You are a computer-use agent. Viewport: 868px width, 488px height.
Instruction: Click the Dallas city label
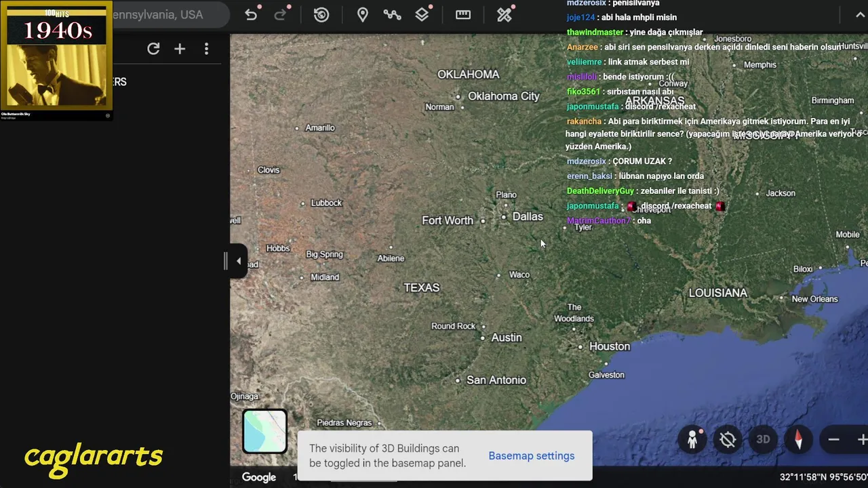pos(528,217)
